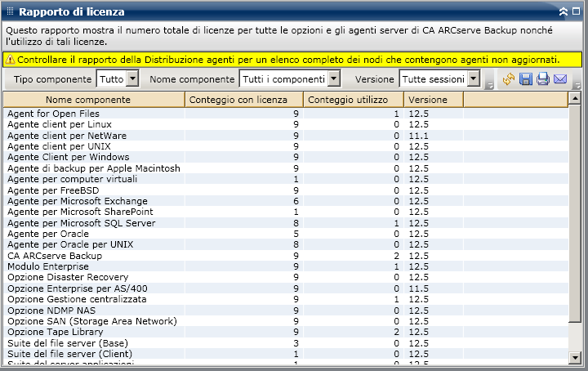Click license count 5 for Agente per Oracle
The height and width of the screenshot is (371, 588).
point(296,234)
